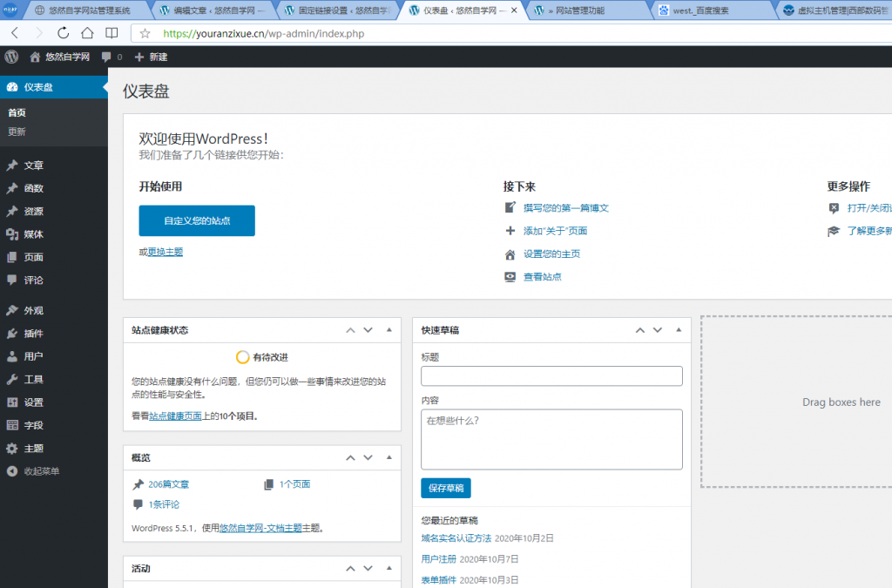This screenshot has height=588, width=892.
Task: Click 打开/关闭 link under 更多操作
Action: click(869, 208)
